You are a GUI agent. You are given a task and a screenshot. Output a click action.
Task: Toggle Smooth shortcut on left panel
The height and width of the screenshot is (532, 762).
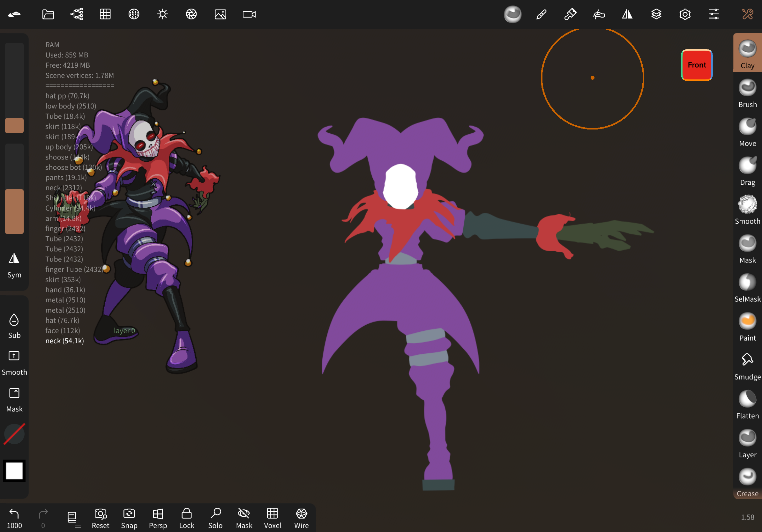(x=14, y=363)
